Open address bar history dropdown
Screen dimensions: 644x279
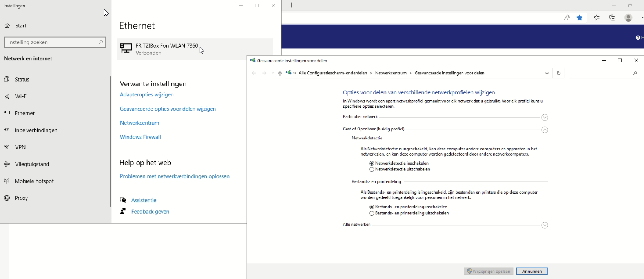point(547,73)
